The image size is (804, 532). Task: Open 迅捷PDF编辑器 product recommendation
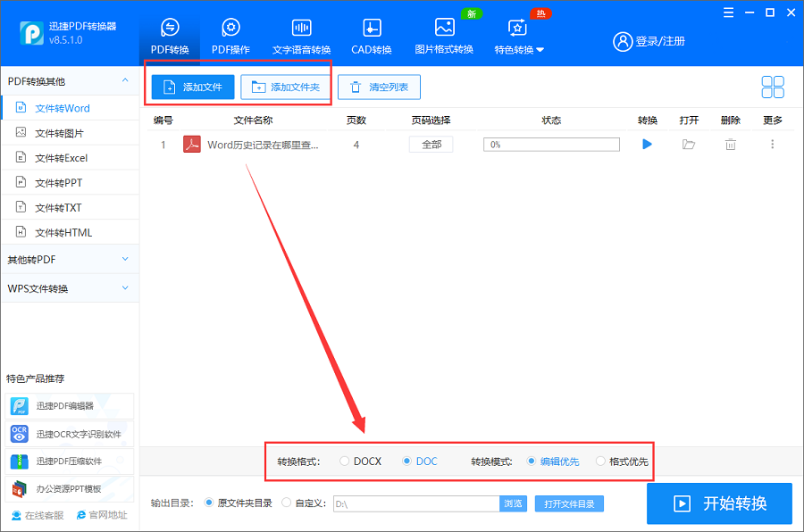[69, 406]
